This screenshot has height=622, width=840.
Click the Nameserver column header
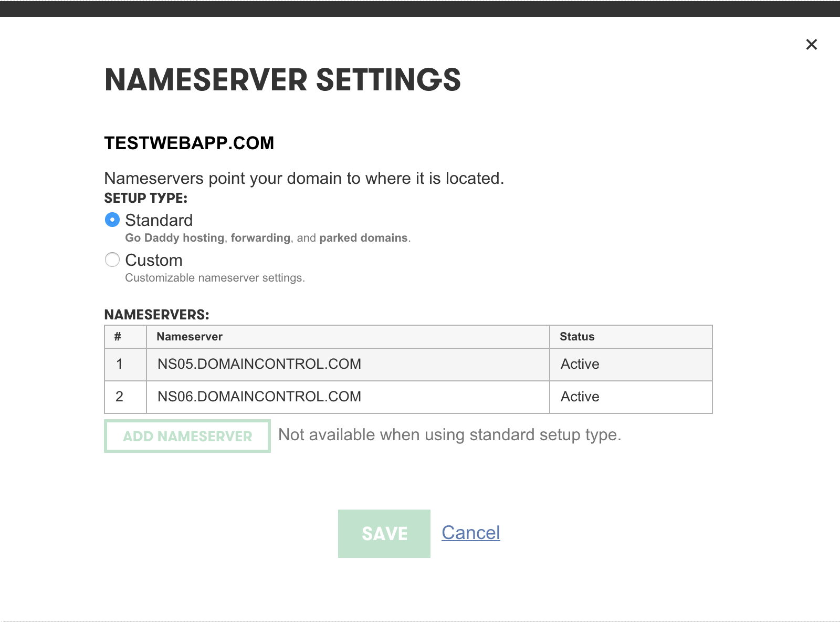coord(190,337)
